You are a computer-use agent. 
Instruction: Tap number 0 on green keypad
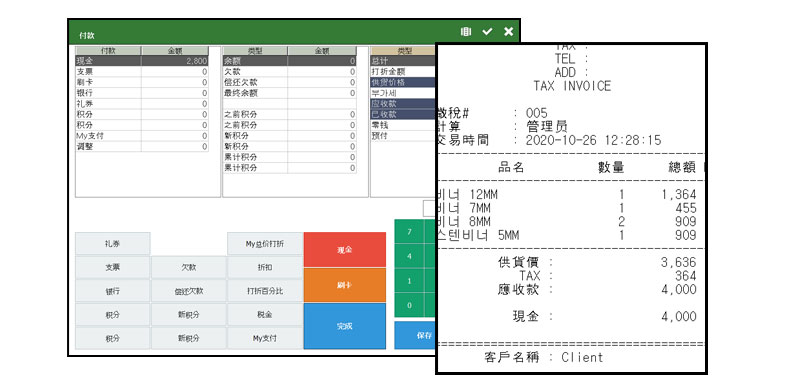(x=409, y=305)
